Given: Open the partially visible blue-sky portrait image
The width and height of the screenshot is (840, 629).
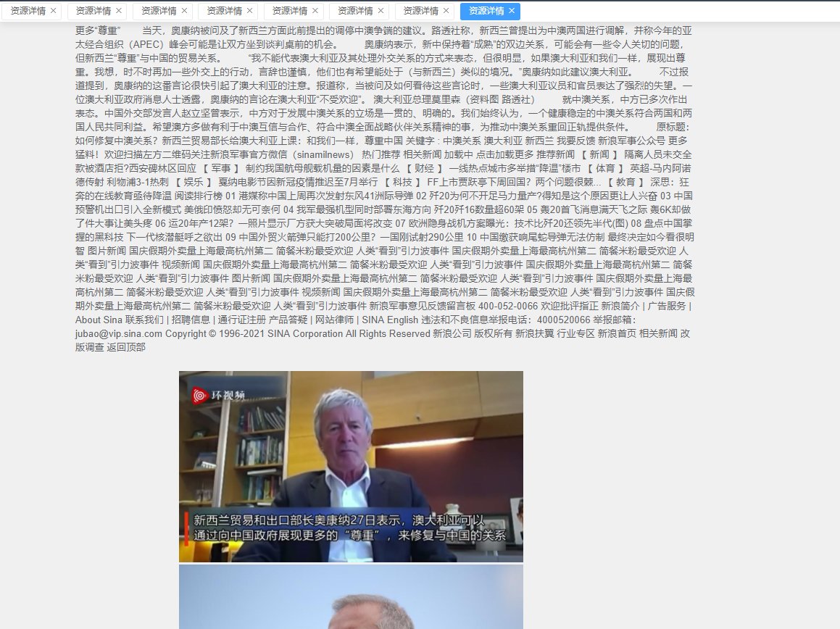Looking at the screenshot, I should point(351,597).
